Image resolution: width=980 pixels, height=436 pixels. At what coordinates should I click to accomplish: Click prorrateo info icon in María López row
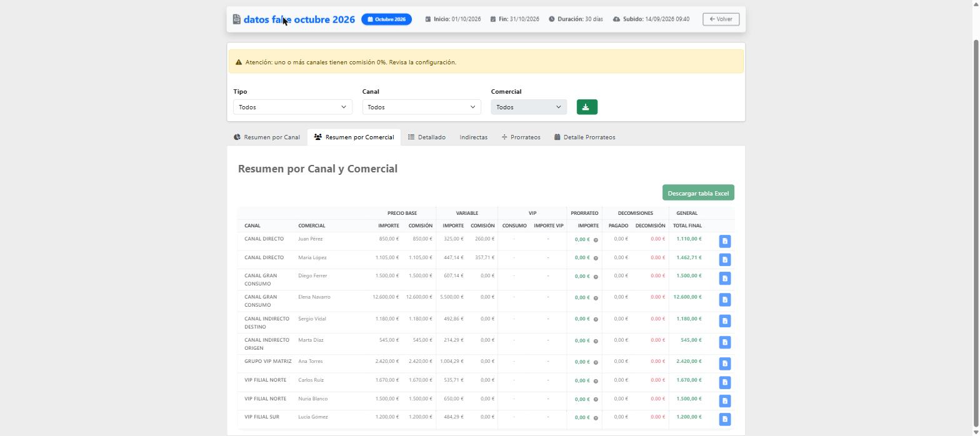pos(596,258)
